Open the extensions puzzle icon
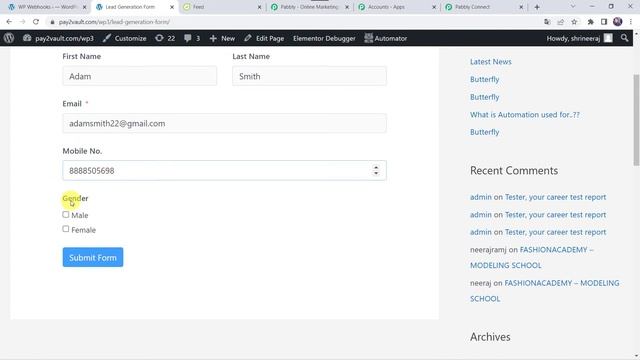The image size is (640, 360). tap(590, 22)
